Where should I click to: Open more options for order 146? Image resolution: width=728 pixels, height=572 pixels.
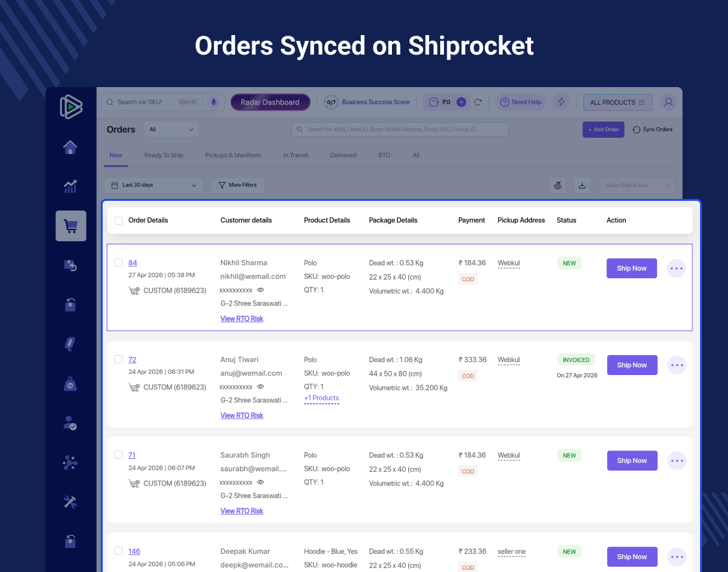(x=677, y=556)
